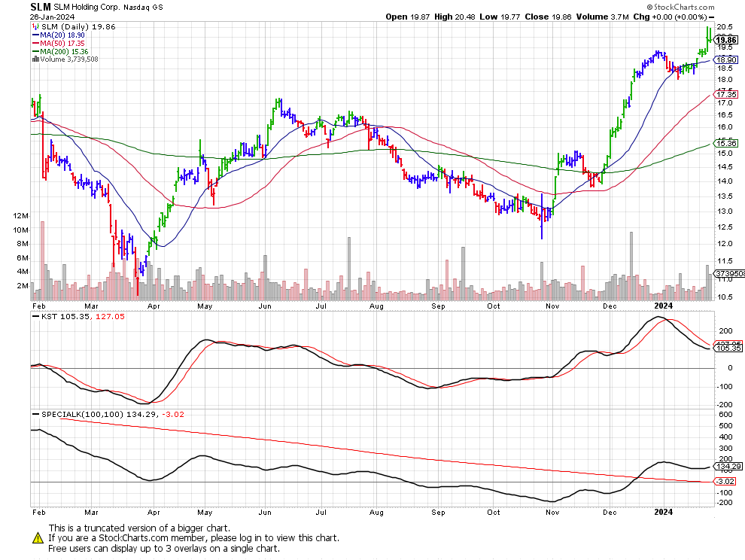Click the 14.0 price axis label
The height and width of the screenshot is (560, 745).
point(725,181)
